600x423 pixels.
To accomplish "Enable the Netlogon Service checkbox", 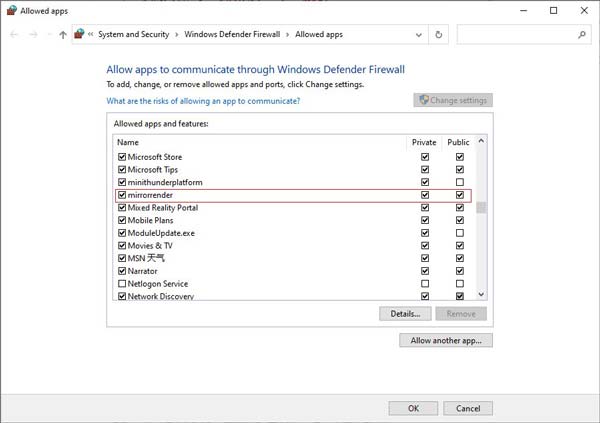I will coord(122,284).
